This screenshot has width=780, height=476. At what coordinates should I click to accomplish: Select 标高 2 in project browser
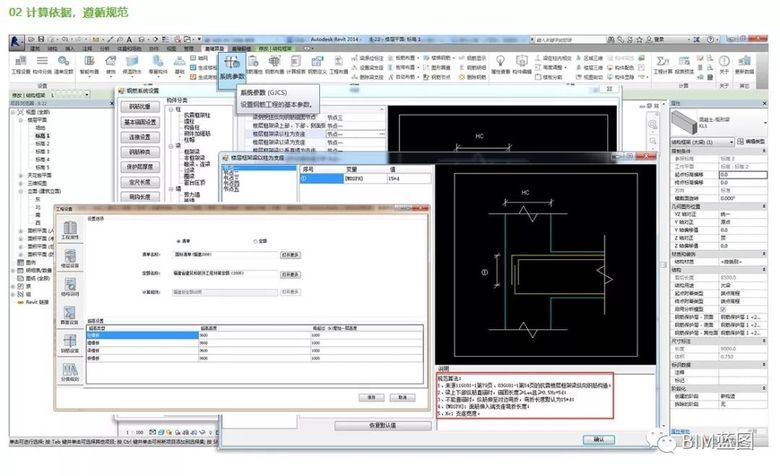pyautogui.click(x=41, y=143)
